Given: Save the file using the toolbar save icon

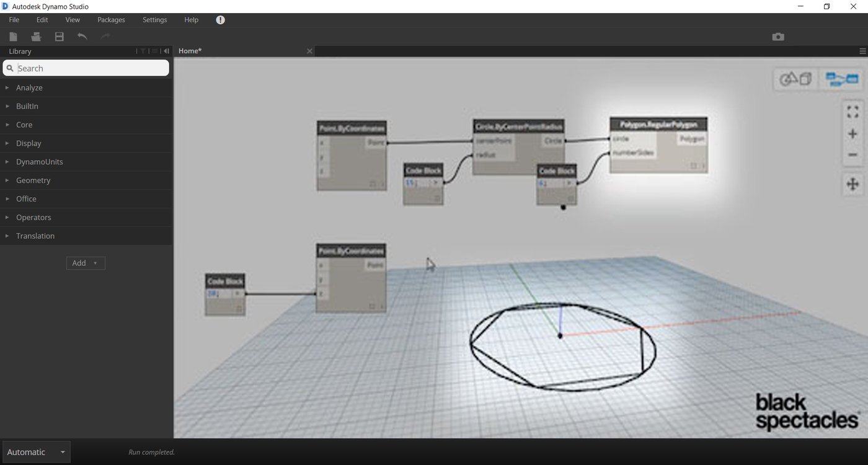Looking at the screenshot, I should point(59,37).
